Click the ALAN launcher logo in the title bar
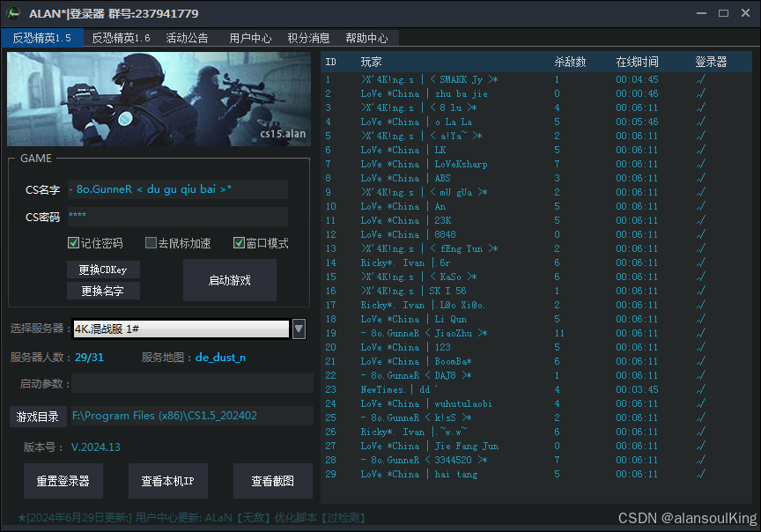761x532 pixels. [14, 13]
